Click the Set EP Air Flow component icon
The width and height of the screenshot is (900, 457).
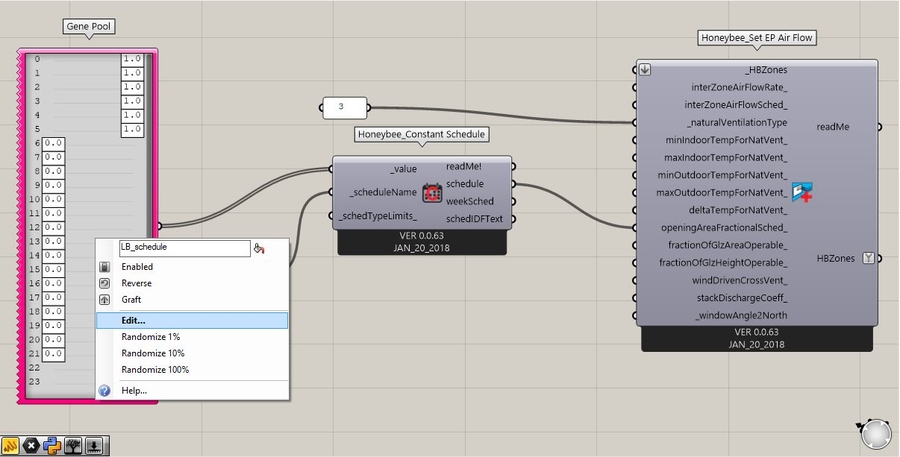click(801, 192)
